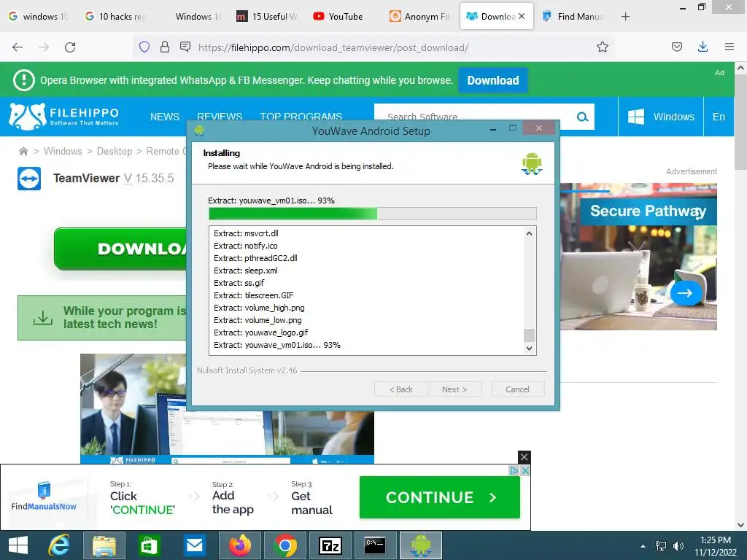Open the NEWS menu on FileHippo
The height and width of the screenshot is (560, 747).
[165, 117]
